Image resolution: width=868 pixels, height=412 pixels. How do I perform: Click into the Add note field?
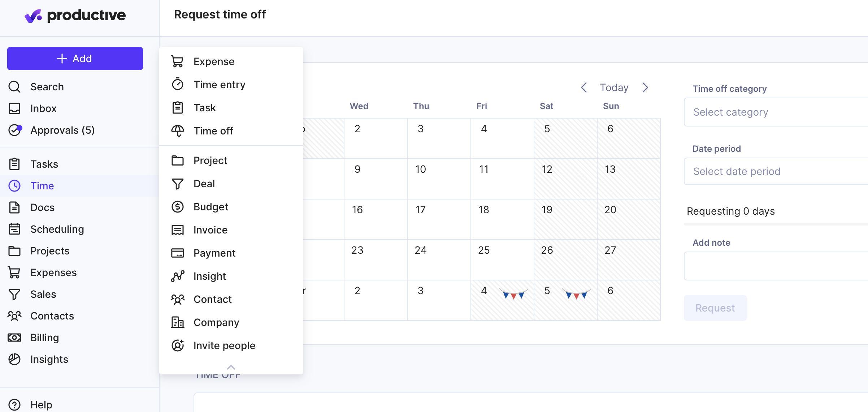pyautogui.click(x=776, y=266)
